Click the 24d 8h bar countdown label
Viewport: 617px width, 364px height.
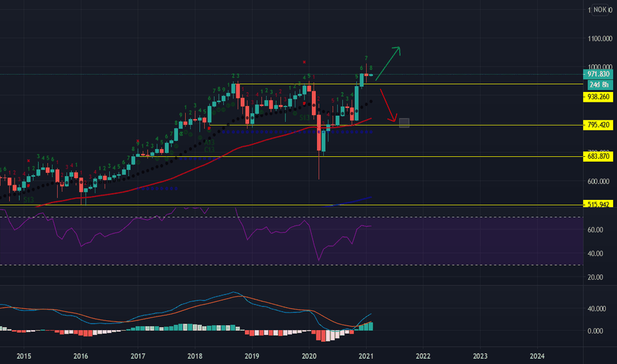point(600,85)
